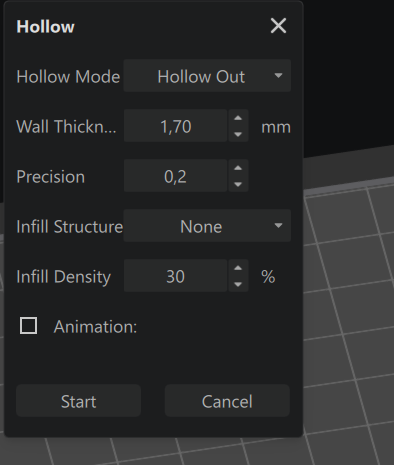The image size is (394, 465).
Task: Open the Hollow Mode dropdown
Action: (x=207, y=76)
